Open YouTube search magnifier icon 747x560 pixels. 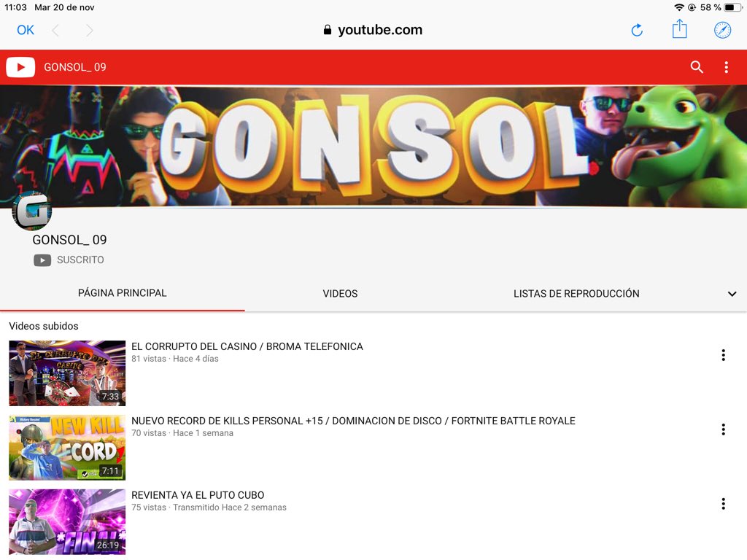(x=697, y=67)
